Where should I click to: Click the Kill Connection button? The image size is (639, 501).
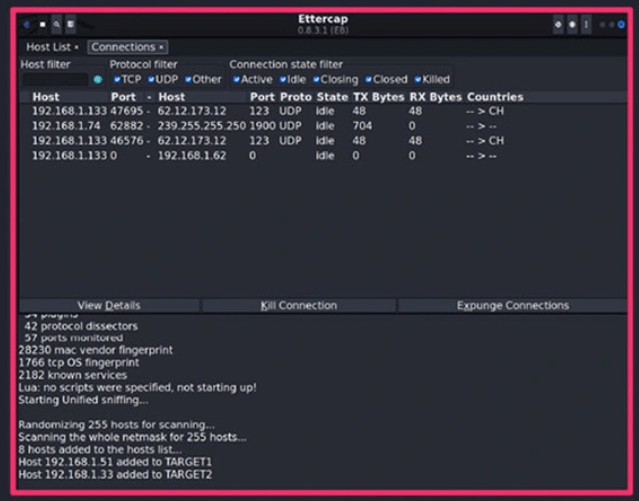tap(299, 305)
